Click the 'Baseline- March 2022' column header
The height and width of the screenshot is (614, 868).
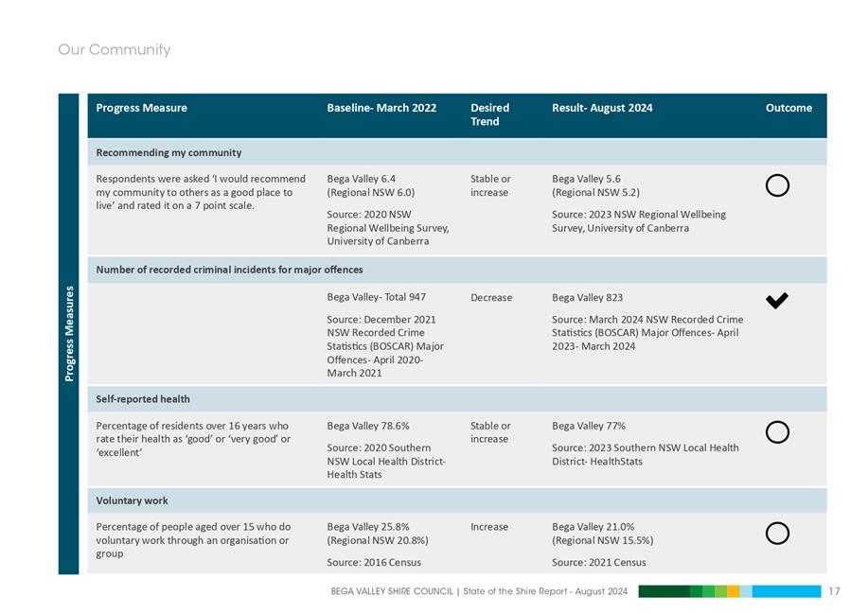381,108
